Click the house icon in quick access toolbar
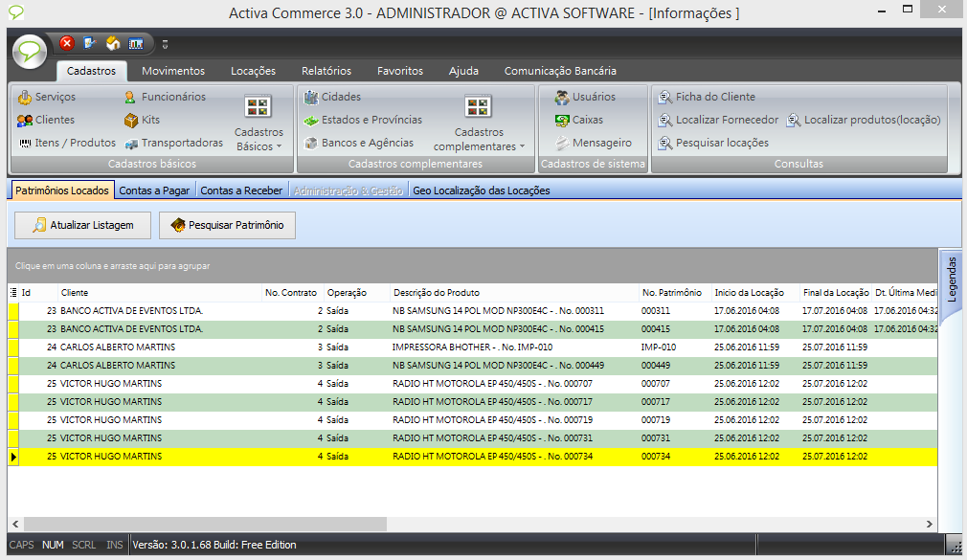The image size is (967, 560). click(x=113, y=43)
